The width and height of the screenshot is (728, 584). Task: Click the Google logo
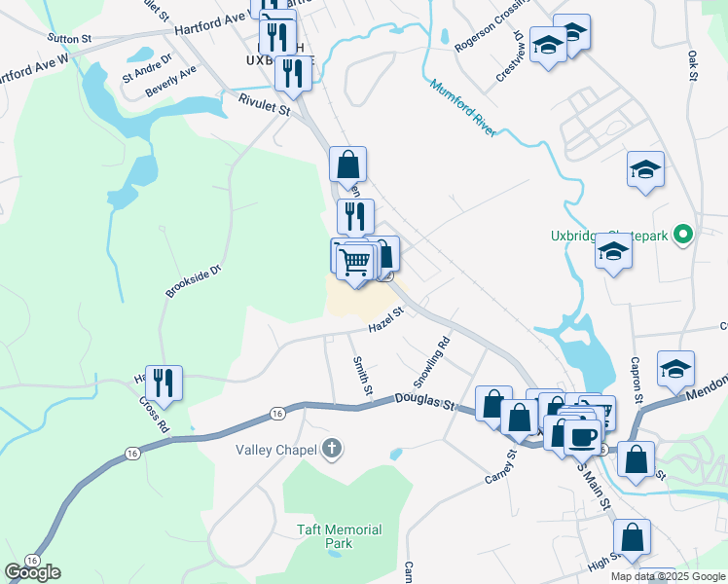point(32,572)
